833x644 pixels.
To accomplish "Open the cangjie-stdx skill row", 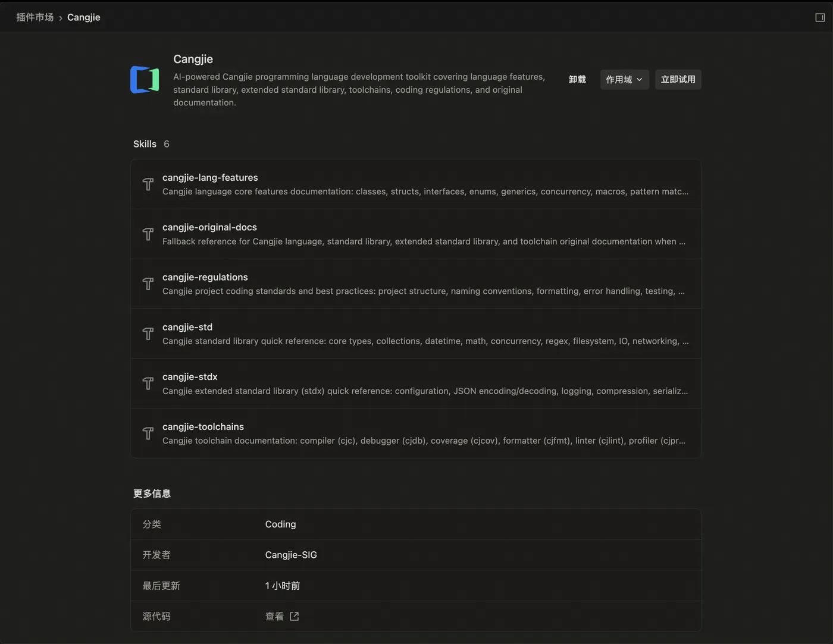I will pyautogui.click(x=415, y=384).
